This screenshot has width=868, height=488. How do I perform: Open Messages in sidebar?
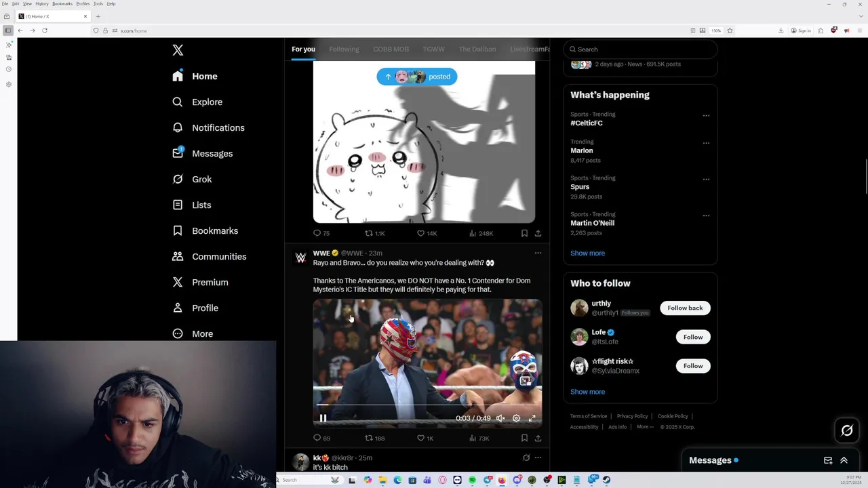coord(202,153)
